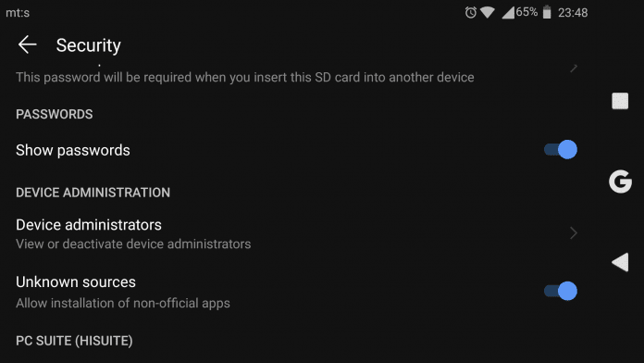Screen dimensions: 644x363
Task: Tap the battery status icon
Action: point(547,12)
